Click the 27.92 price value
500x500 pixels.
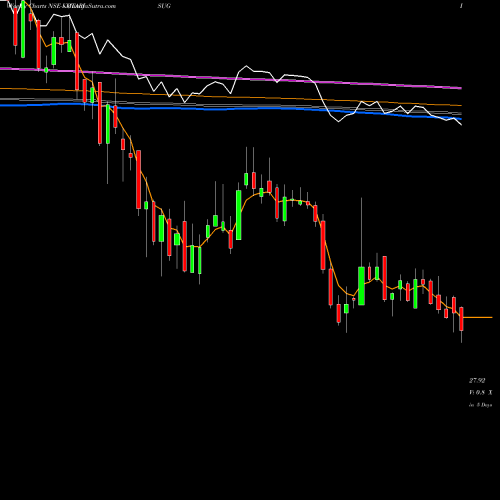point(477,380)
